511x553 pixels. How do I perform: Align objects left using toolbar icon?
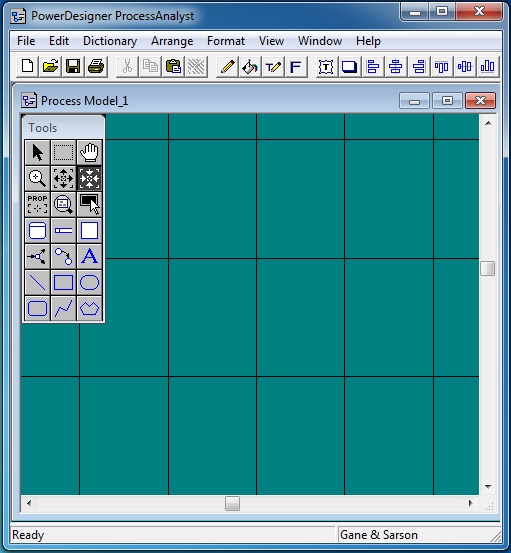[372, 66]
